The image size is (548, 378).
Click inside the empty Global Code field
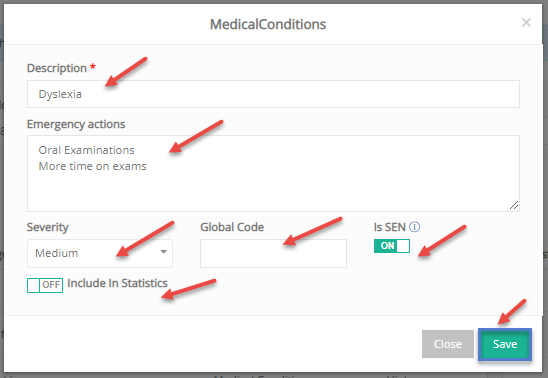[x=273, y=253]
